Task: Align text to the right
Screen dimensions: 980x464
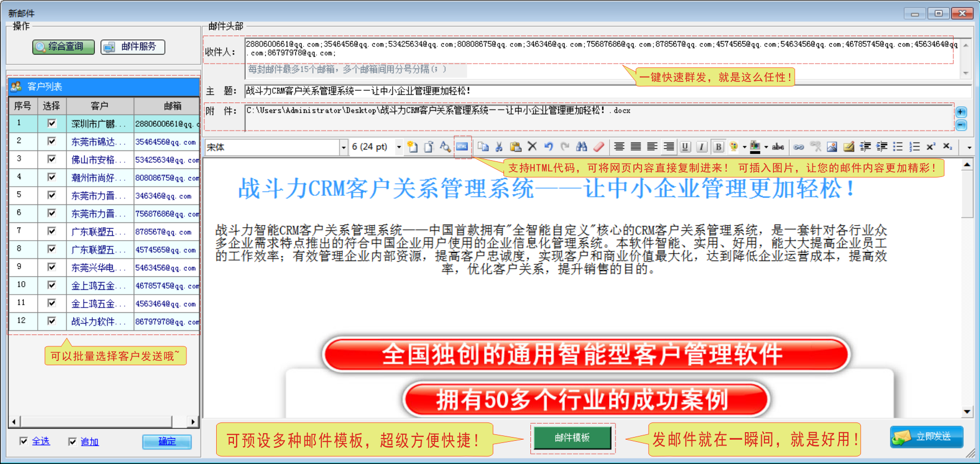Action: [x=669, y=147]
